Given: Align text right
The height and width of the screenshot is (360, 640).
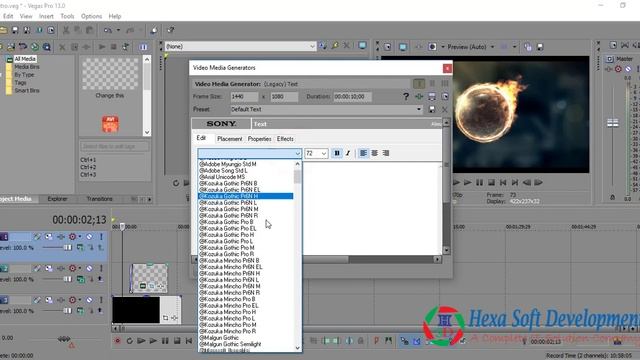Looking at the screenshot, I should coord(386,153).
